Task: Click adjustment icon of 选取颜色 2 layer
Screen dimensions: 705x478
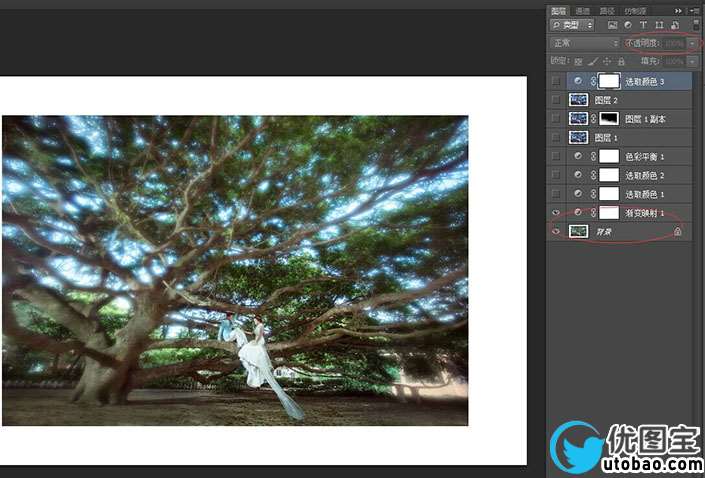Action: 578,175
